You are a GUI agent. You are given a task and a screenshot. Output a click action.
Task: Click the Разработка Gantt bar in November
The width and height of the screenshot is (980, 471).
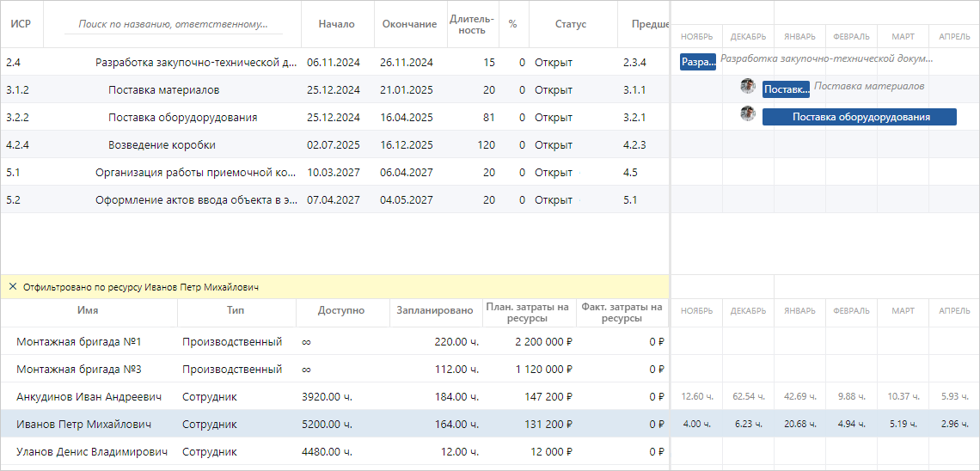coord(697,62)
